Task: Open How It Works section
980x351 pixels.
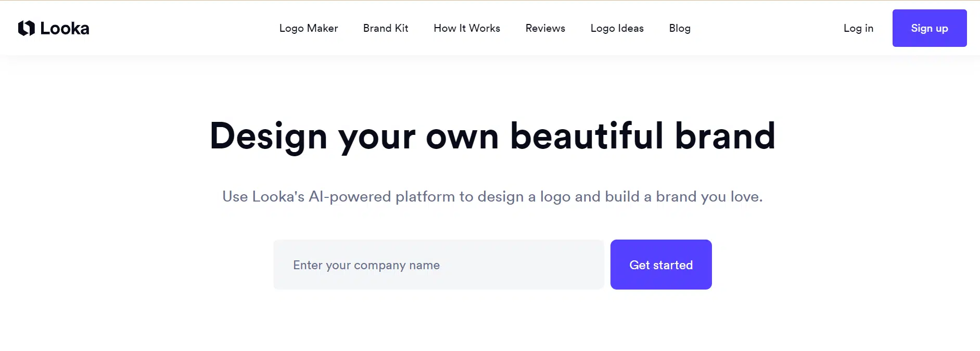Action: pos(467,28)
